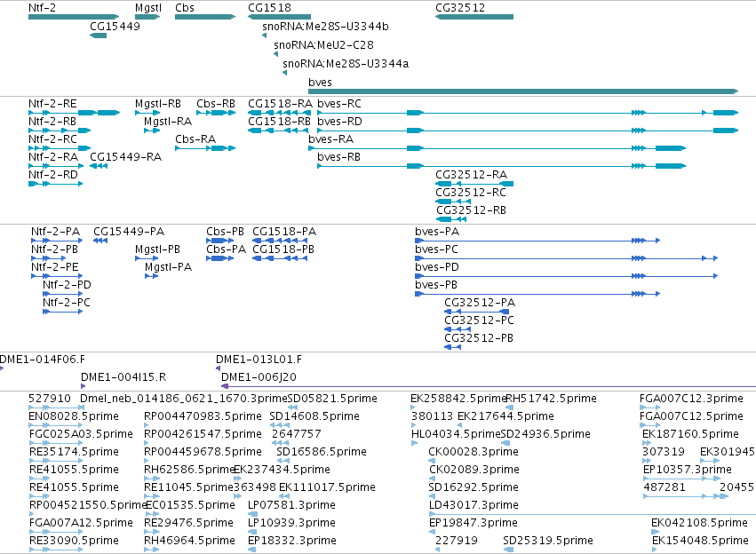Open the CG1518 gene label

[269, 8]
